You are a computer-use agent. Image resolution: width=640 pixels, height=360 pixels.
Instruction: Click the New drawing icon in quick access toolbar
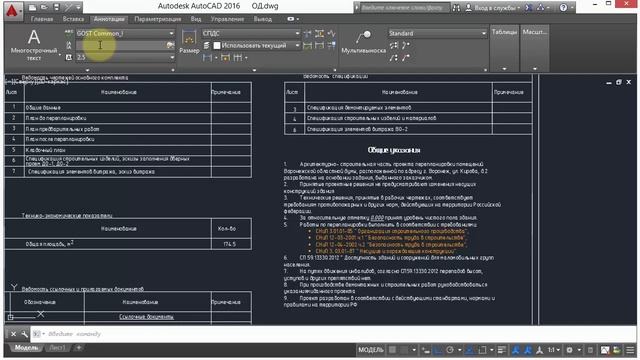[33, 7]
